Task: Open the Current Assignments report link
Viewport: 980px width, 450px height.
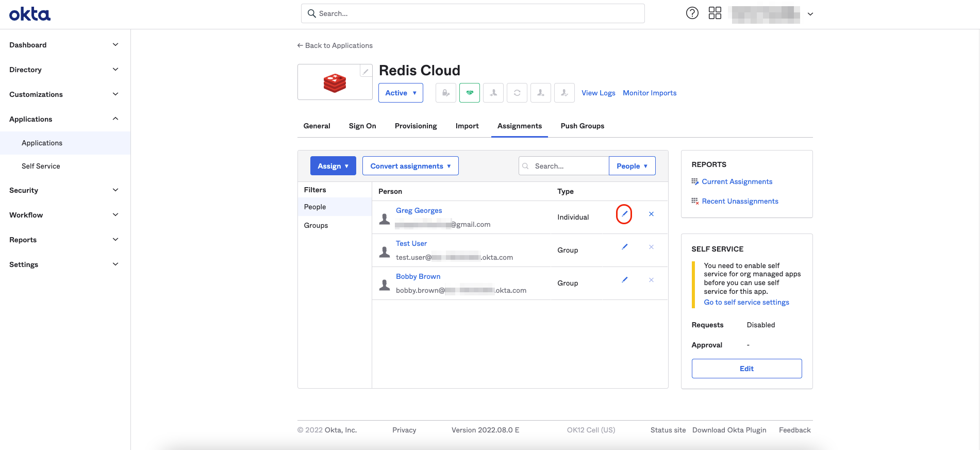Action: pos(737,181)
